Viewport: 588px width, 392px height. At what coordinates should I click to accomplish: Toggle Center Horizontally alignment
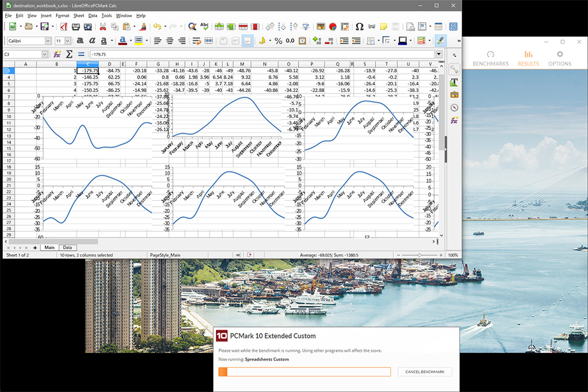pos(169,41)
